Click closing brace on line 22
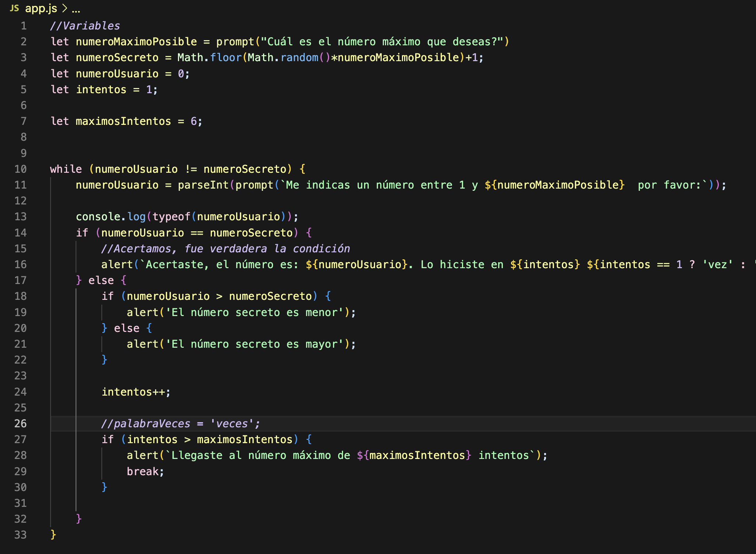 tap(104, 360)
